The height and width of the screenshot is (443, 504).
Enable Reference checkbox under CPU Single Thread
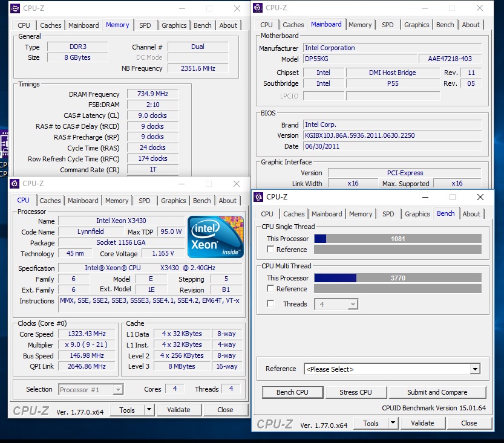270,250
